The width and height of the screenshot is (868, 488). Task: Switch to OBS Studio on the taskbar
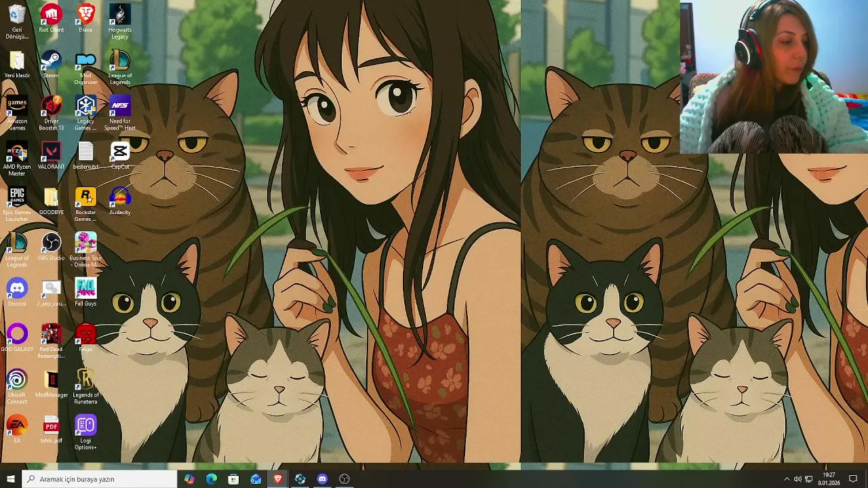(344, 479)
